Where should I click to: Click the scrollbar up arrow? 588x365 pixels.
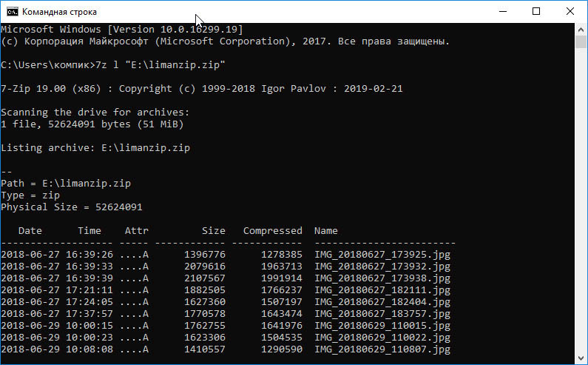coord(581,30)
